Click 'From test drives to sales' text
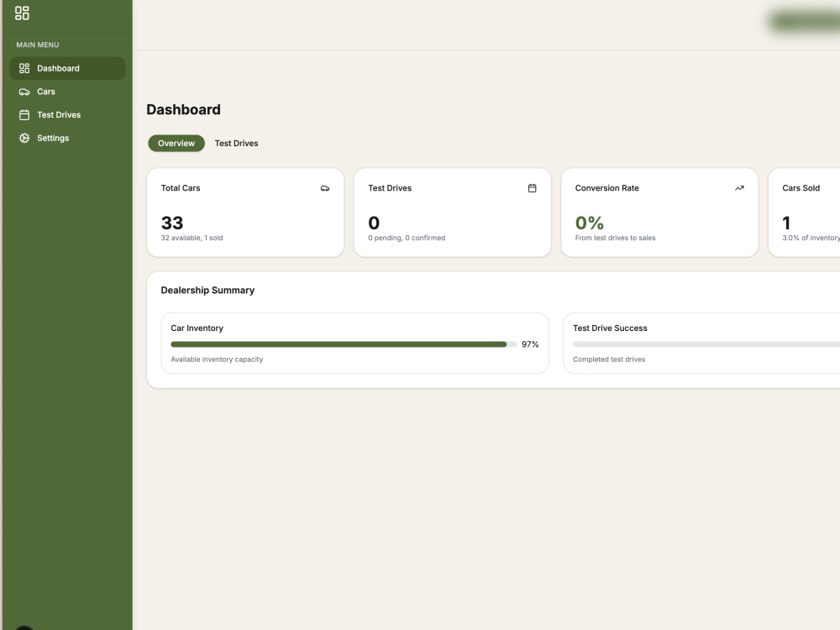This screenshot has width=840, height=630. pyautogui.click(x=615, y=238)
